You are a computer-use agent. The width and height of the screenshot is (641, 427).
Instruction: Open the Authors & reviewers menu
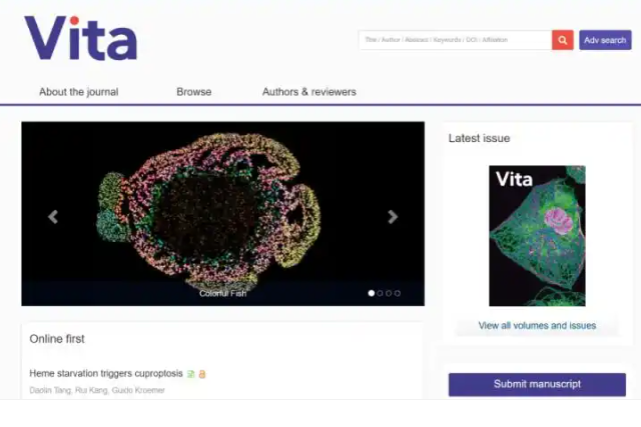pos(309,92)
